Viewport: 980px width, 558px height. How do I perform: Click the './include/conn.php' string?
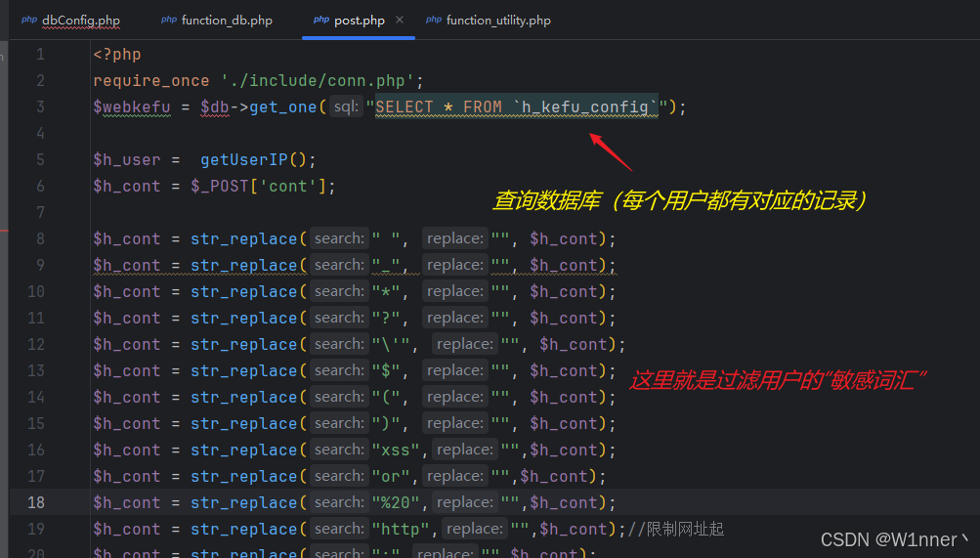(318, 80)
